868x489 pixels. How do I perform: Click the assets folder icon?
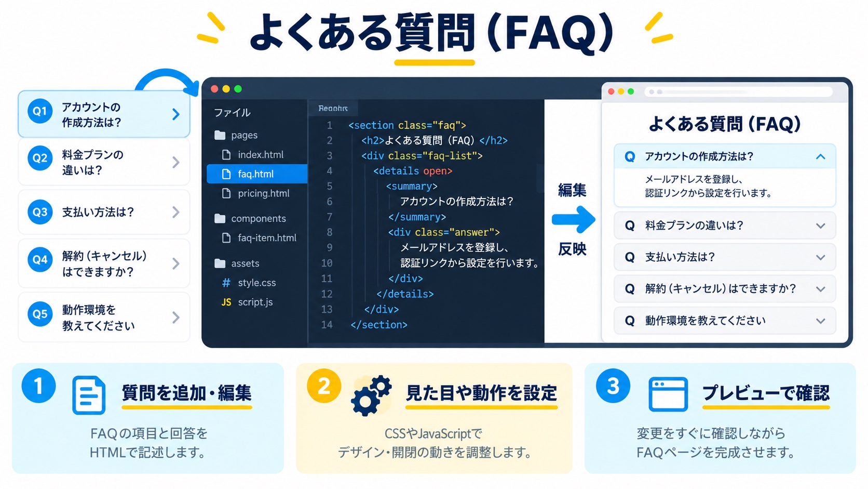point(220,263)
